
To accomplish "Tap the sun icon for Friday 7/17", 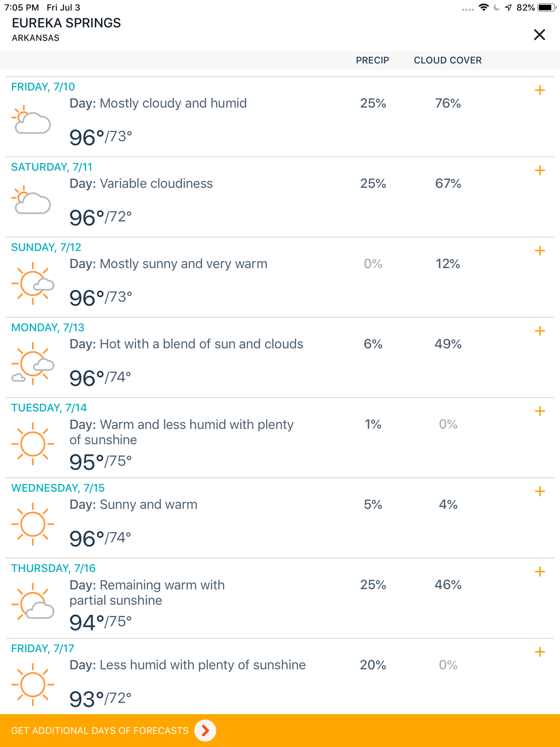I will coord(32,685).
